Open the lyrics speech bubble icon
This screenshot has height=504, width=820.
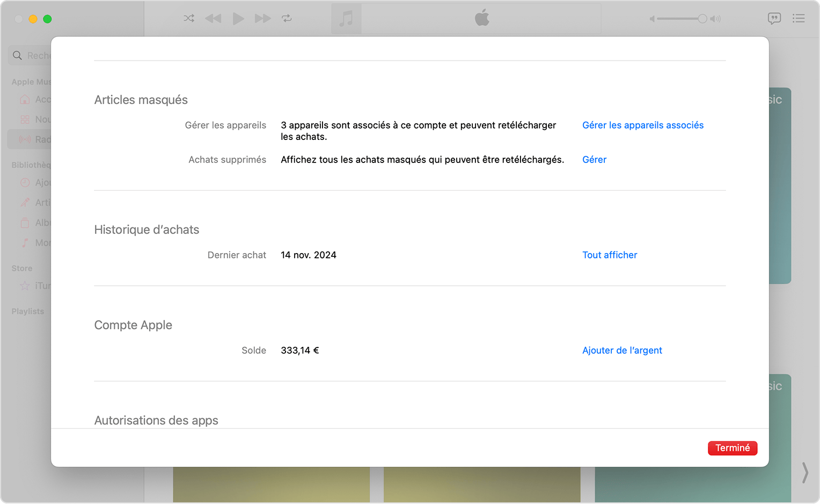(774, 18)
